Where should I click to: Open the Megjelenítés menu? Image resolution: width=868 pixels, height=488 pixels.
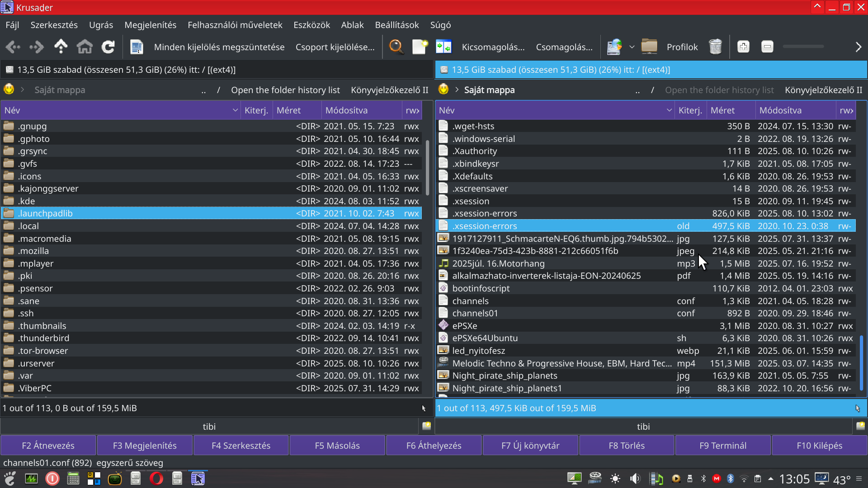150,25
